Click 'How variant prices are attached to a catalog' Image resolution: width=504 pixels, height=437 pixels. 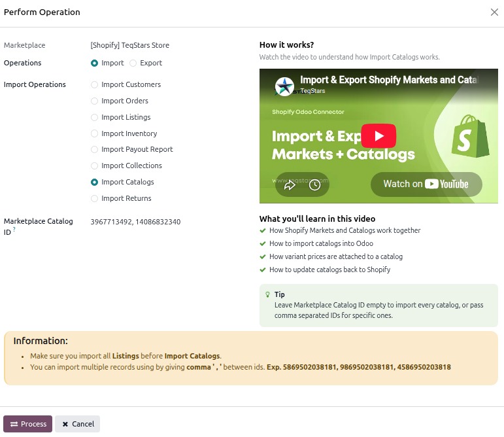[x=336, y=256]
